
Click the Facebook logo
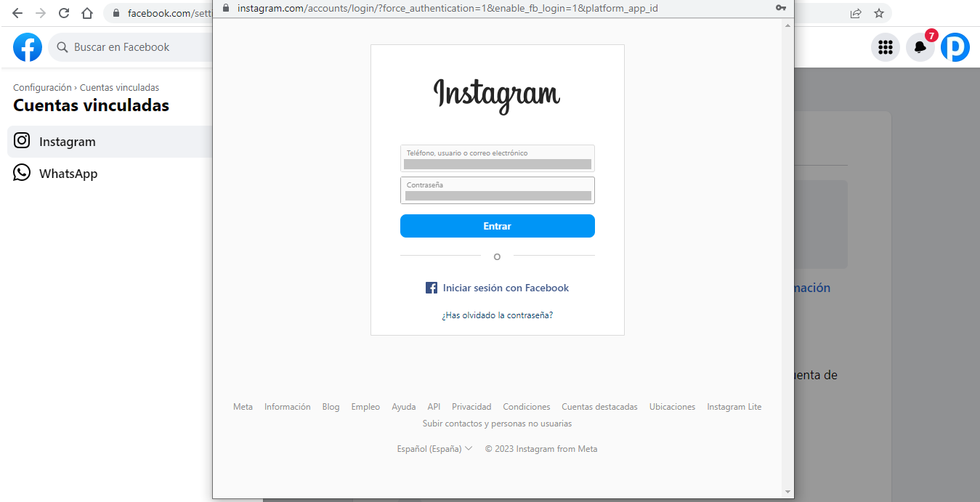[28, 47]
